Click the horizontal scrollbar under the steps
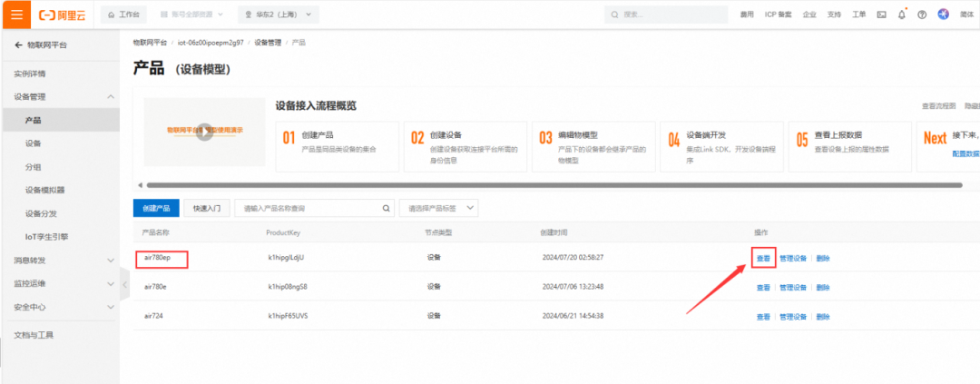Image resolution: width=980 pixels, height=384 pixels. (x=554, y=185)
